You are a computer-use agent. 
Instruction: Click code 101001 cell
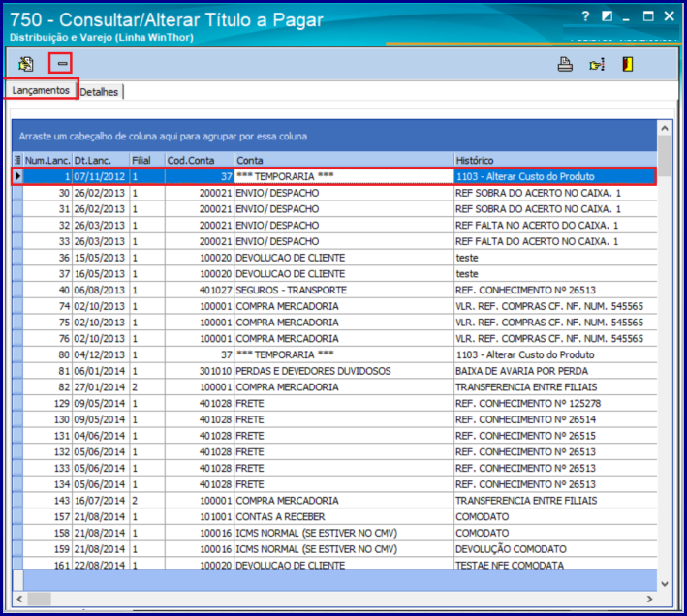pos(200,516)
